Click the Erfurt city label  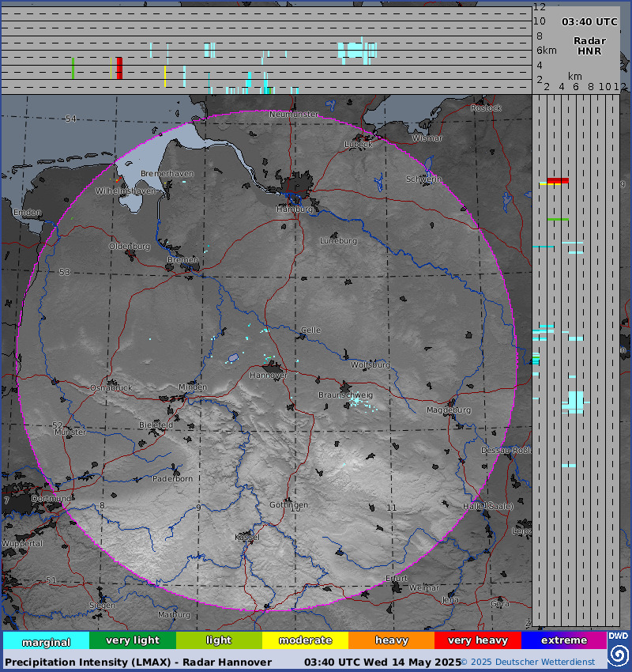397,578
